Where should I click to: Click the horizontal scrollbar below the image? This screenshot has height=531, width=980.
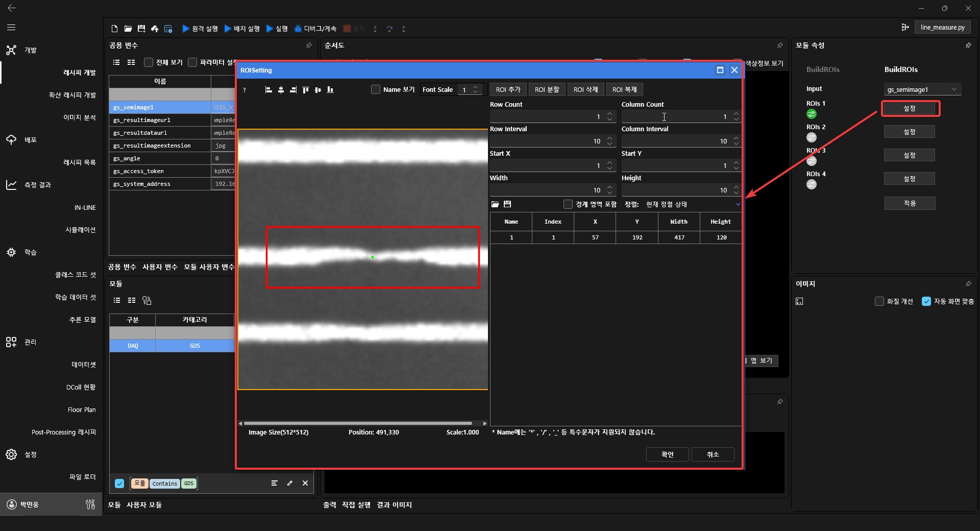(357, 423)
